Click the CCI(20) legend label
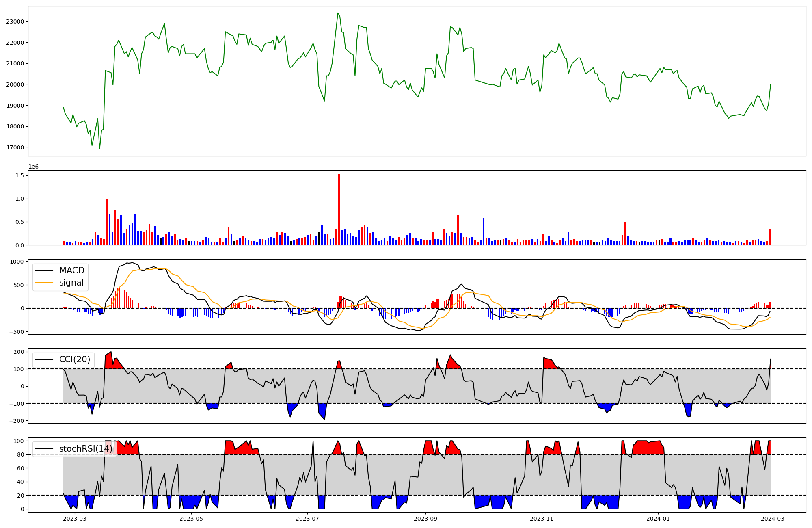Image resolution: width=812 pixels, height=528 pixels. [75, 359]
